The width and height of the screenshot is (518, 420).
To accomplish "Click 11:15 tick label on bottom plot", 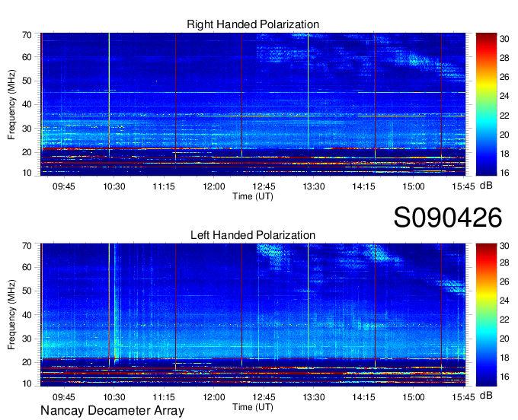I will click(164, 397).
